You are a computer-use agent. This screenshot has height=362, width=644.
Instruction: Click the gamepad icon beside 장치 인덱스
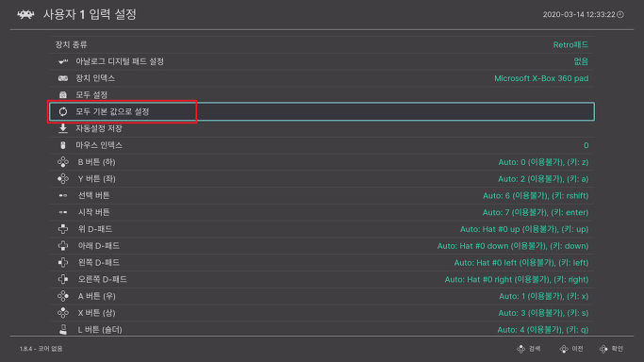63,78
